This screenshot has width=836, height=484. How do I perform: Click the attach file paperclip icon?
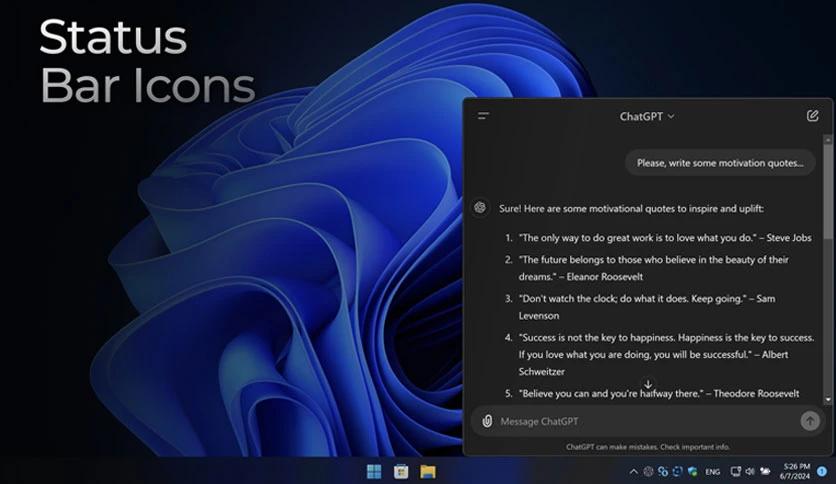[x=487, y=421]
